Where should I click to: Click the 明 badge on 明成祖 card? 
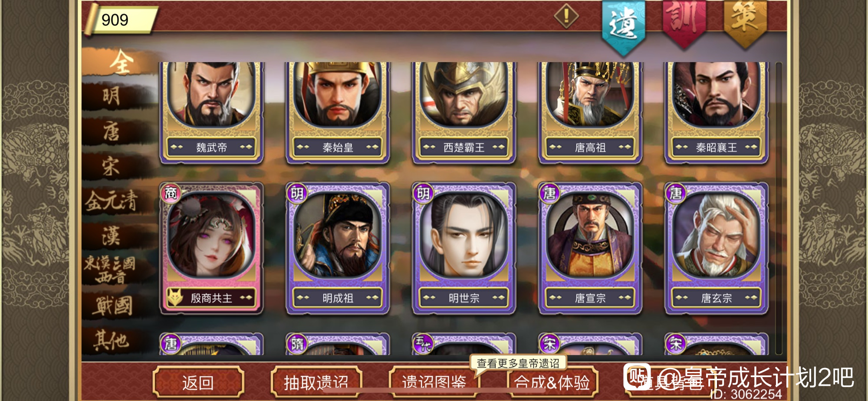click(297, 193)
